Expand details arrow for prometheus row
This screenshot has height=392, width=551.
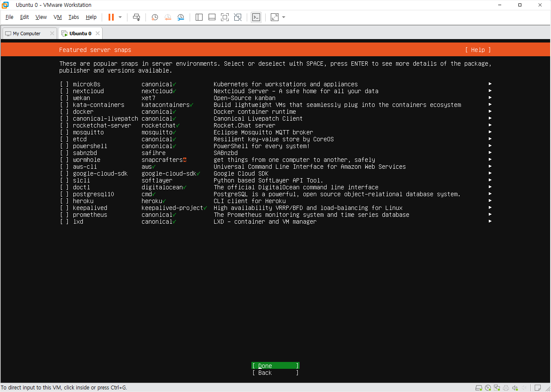point(490,215)
